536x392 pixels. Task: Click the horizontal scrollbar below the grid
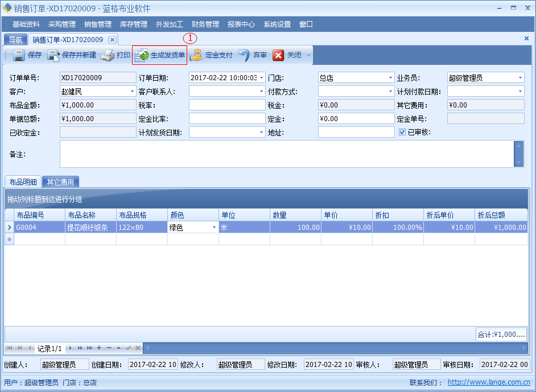coord(336,348)
